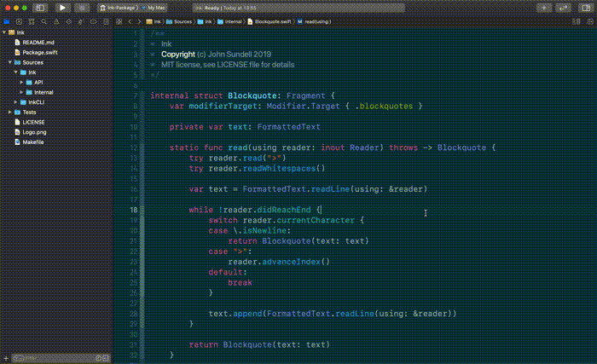
Task: Click the 'John Sundell 2019' copyright comment
Action: (240, 54)
